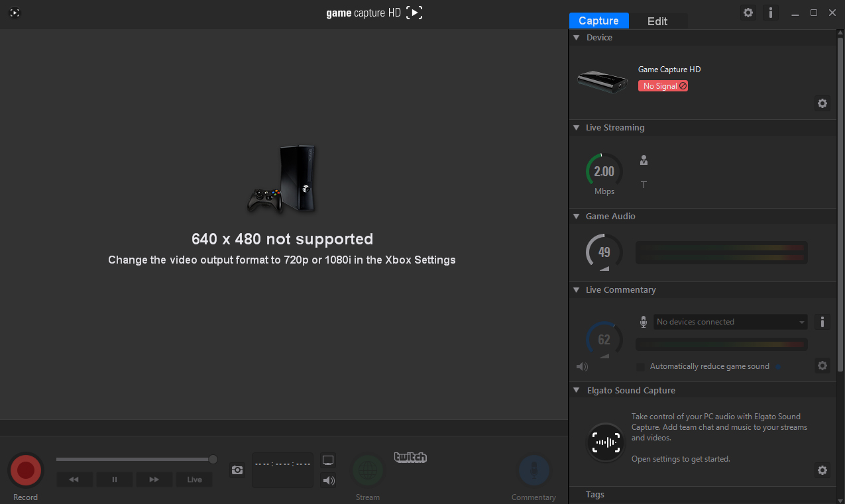Click the speaker icon in Live Commentary
This screenshot has height=504, width=845.
click(582, 366)
